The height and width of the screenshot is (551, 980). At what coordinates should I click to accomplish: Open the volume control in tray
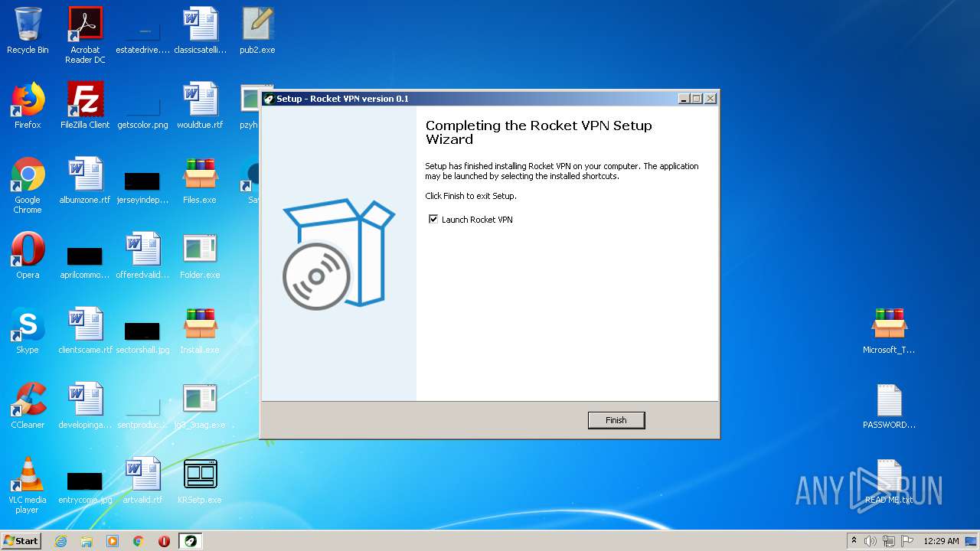(871, 541)
